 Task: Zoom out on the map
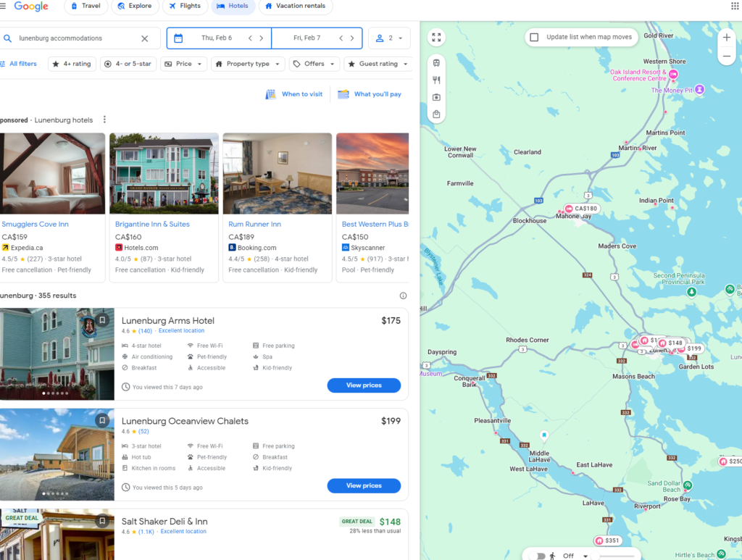[x=727, y=56]
